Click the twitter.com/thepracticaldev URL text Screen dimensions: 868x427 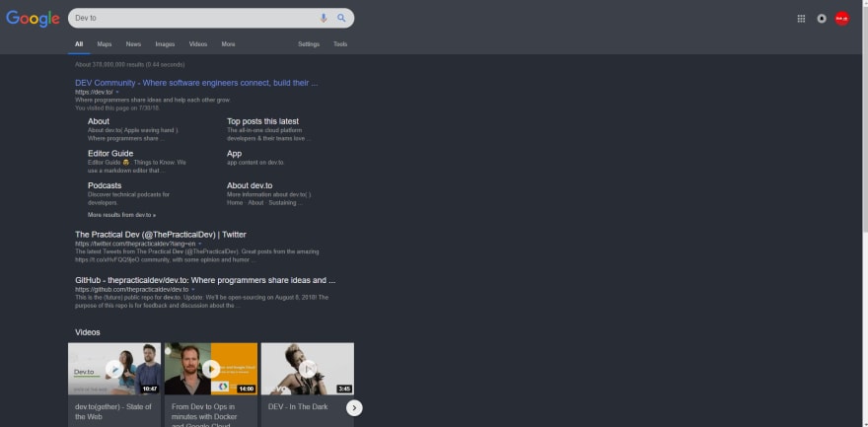pyautogui.click(x=135, y=244)
